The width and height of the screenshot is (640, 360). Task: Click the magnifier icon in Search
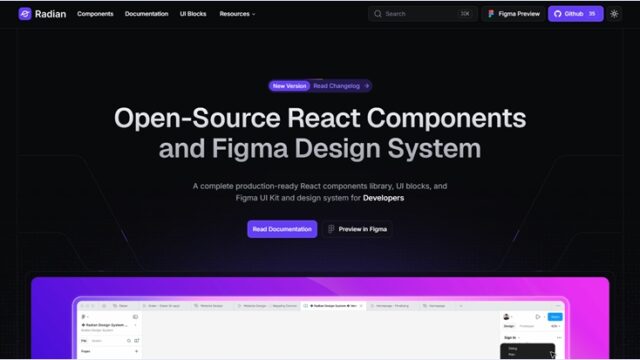point(378,14)
